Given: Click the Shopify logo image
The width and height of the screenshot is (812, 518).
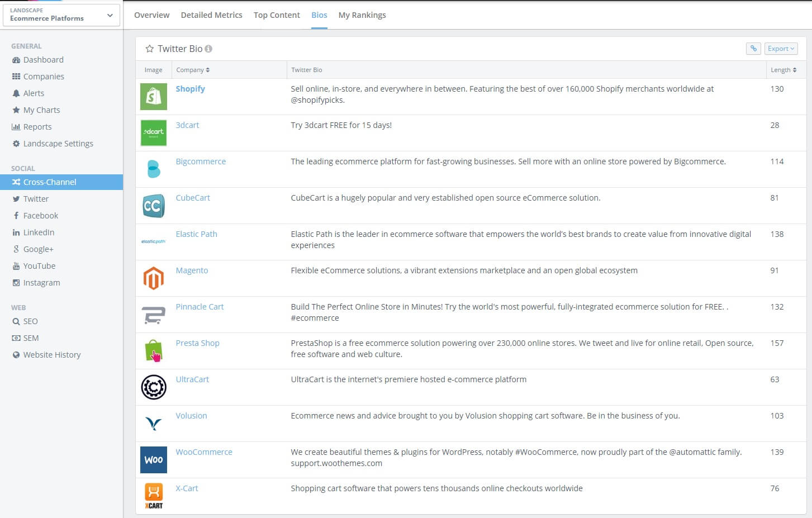Looking at the screenshot, I should [154, 97].
